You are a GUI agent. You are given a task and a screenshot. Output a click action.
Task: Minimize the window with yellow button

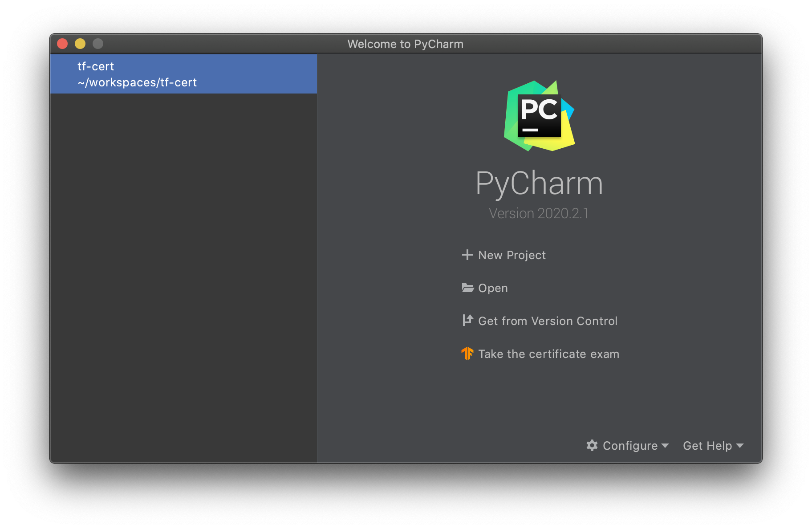80,44
